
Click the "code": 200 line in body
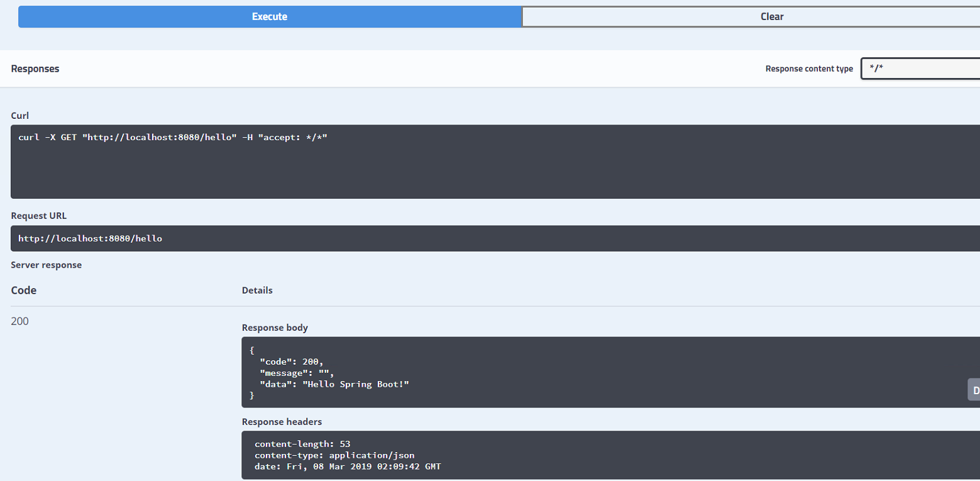pos(292,361)
